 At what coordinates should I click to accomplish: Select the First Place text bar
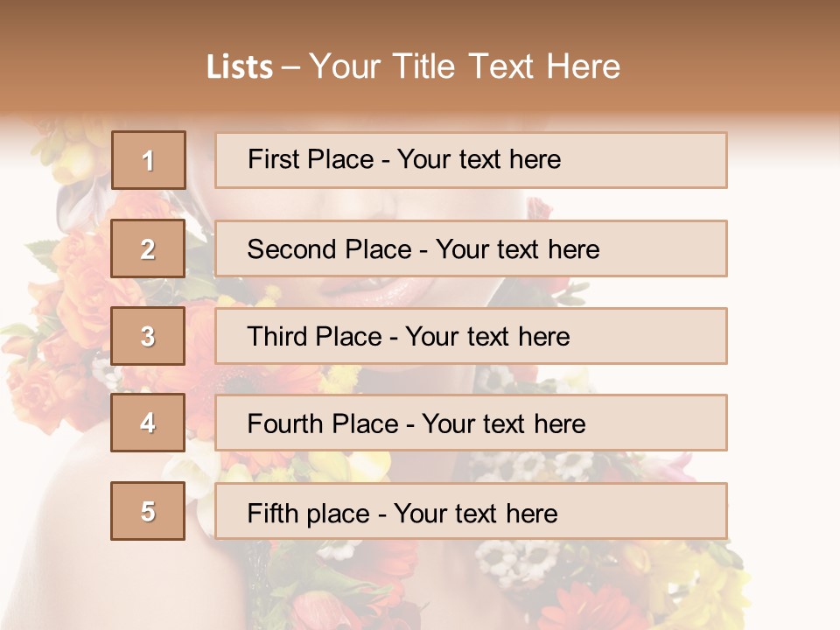[x=471, y=160]
